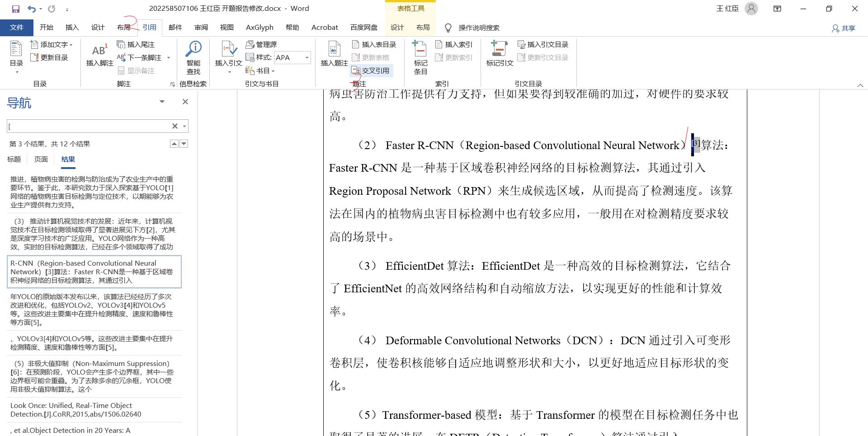The width and height of the screenshot is (868, 436).
Task: Click 显示备注 in the footnotes group
Action: 136,70
